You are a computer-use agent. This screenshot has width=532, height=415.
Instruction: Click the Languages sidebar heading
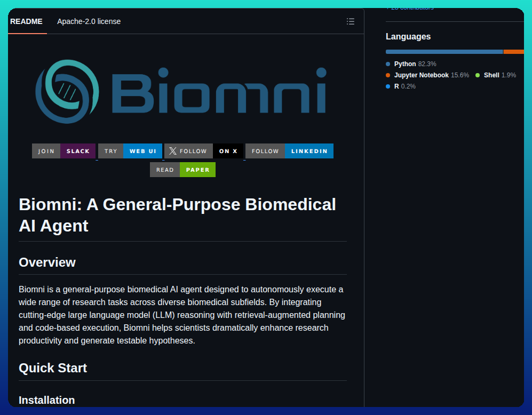(408, 37)
